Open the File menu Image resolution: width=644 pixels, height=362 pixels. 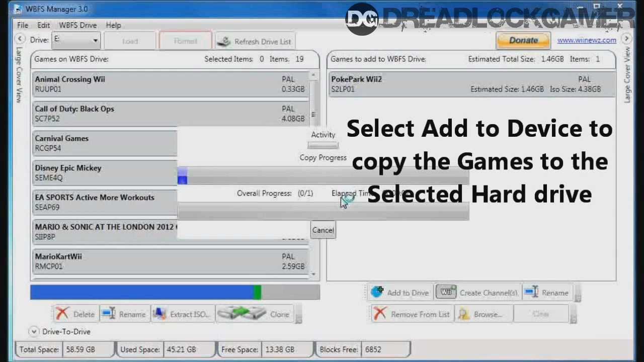[23, 25]
